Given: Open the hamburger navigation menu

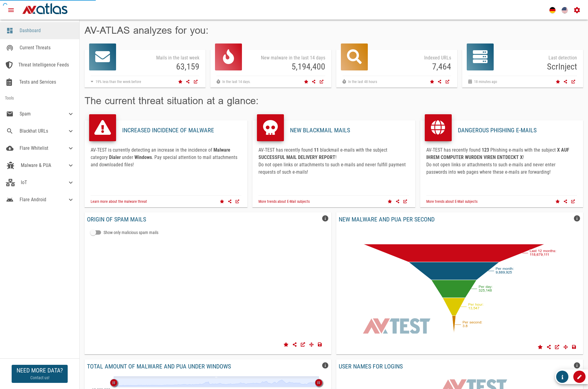Looking at the screenshot, I should point(11,10).
